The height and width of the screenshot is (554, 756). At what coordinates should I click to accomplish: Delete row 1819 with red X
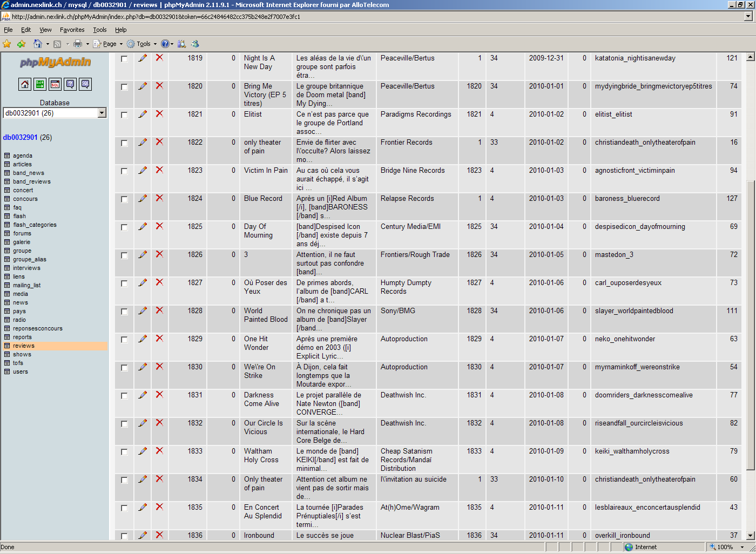coord(159,58)
